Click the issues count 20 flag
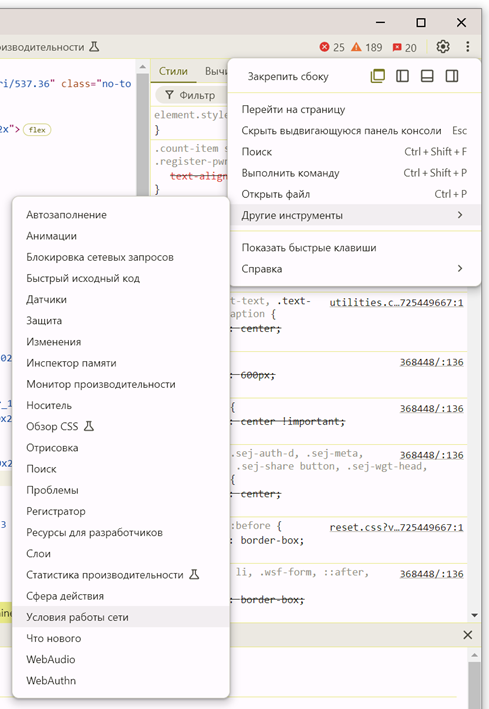Screen dimensions: 489x709 [x=404, y=47]
